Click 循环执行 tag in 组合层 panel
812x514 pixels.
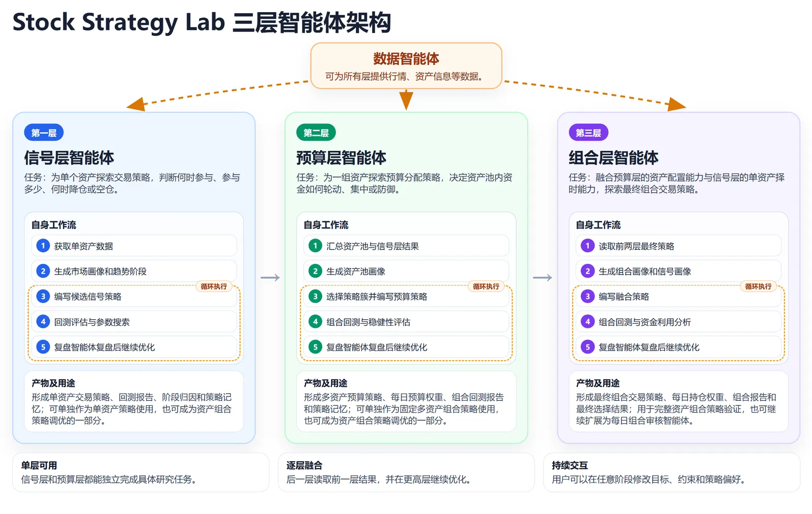point(758,286)
